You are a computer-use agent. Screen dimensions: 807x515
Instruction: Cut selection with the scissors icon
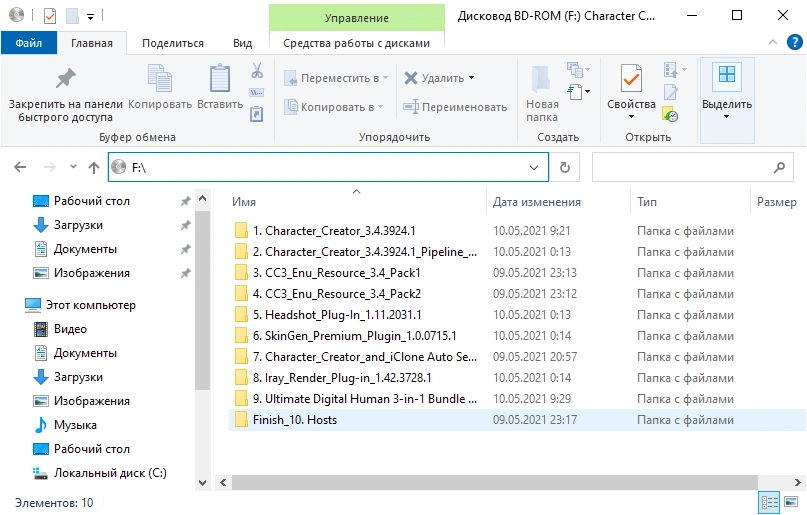[x=257, y=70]
